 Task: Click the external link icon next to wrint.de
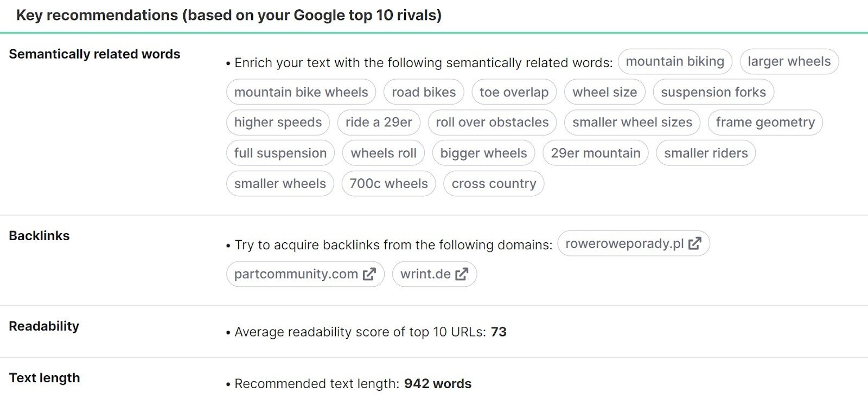pyautogui.click(x=461, y=274)
